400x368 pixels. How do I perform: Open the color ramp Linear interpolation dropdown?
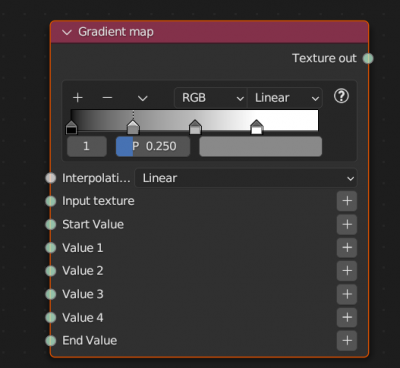[285, 98]
